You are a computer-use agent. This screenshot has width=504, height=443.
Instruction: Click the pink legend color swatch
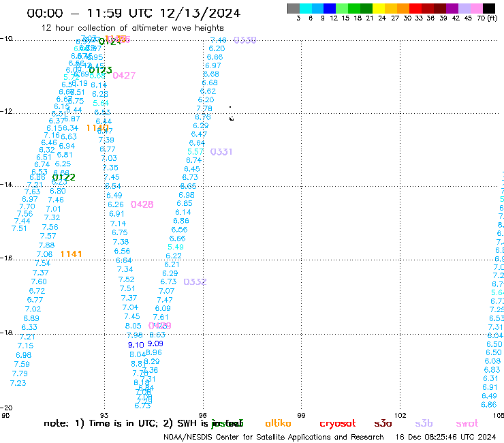[x=477, y=8]
